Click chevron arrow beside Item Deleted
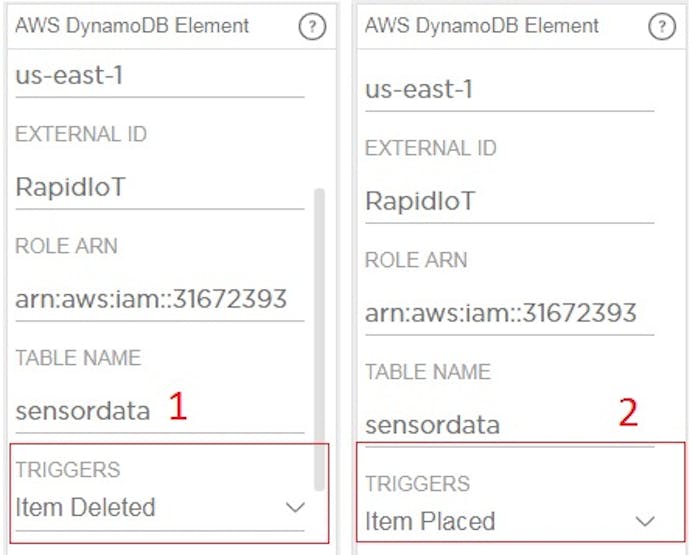The width and height of the screenshot is (692, 555). (x=295, y=507)
